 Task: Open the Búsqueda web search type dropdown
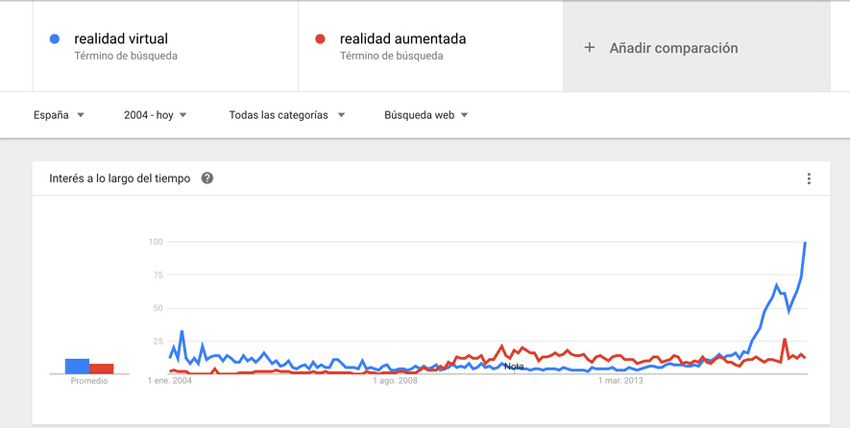pyautogui.click(x=426, y=115)
